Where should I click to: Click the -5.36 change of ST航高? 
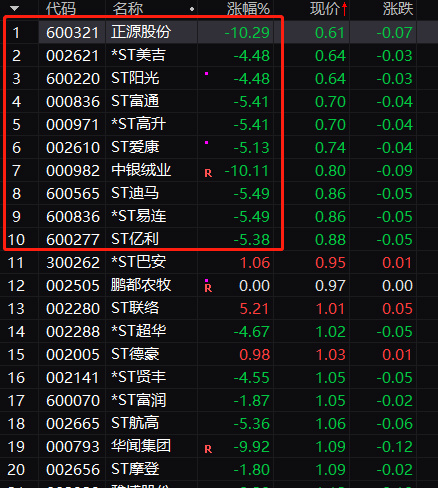[x=251, y=424]
